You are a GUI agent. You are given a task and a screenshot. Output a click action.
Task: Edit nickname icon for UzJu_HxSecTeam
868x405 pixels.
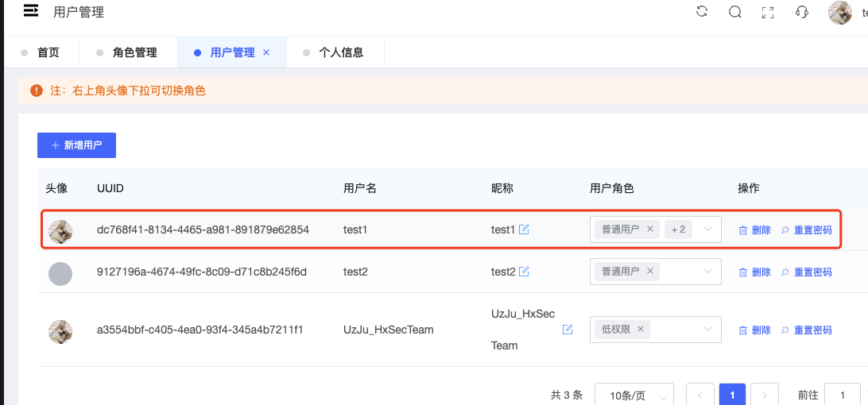[x=568, y=330]
